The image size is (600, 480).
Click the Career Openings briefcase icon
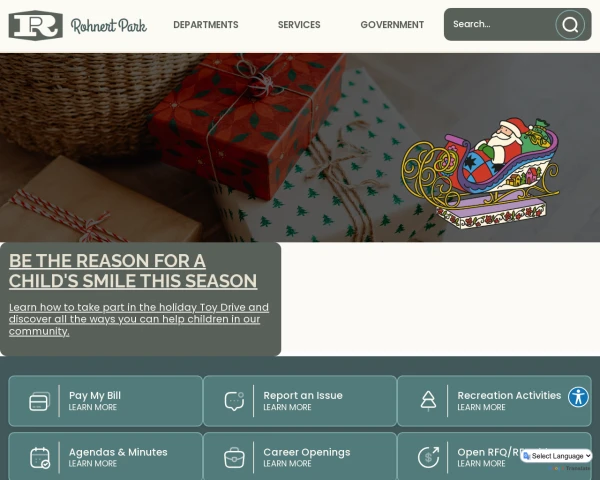pos(234,458)
